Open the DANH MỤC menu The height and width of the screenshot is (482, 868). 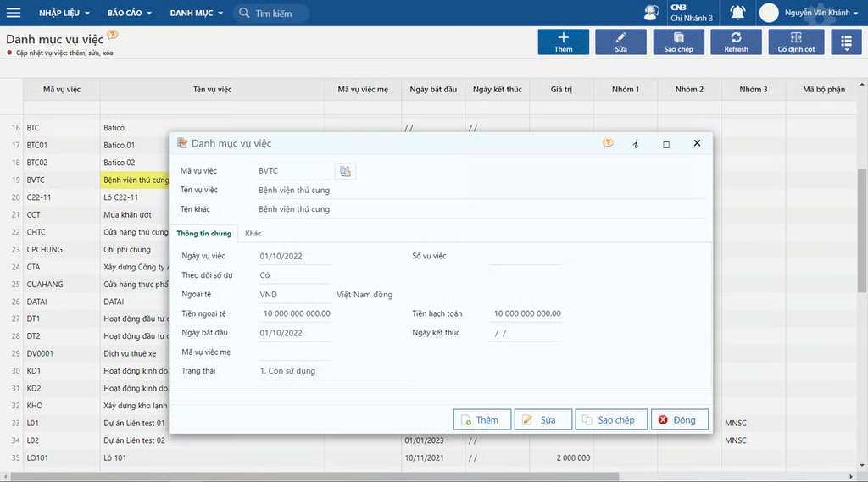[x=196, y=13]
